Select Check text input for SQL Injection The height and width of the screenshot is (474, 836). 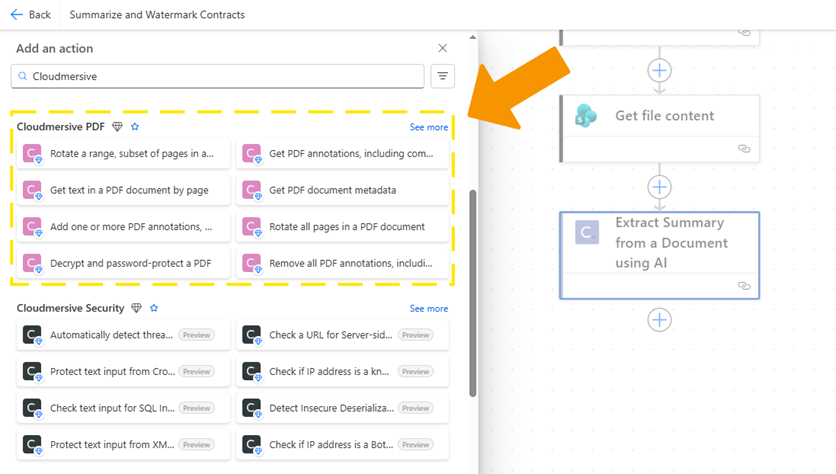pyautogui.click(x=123, y=408)
